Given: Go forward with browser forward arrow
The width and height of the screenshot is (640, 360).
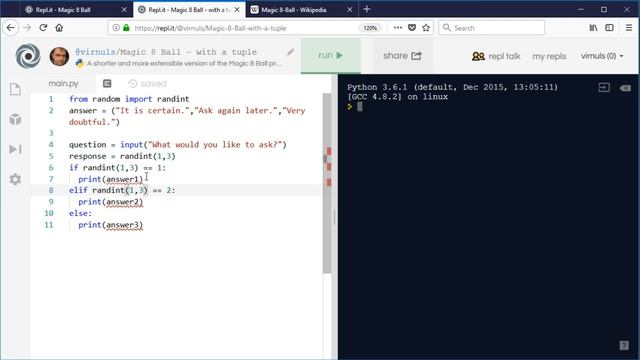Looking at the screenshot, I should [27, 28].
